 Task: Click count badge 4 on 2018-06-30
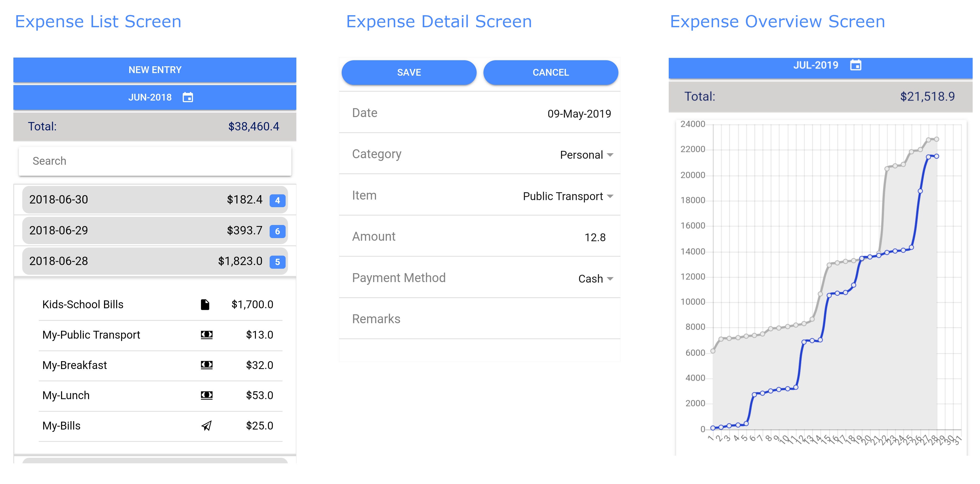(277, 200)
